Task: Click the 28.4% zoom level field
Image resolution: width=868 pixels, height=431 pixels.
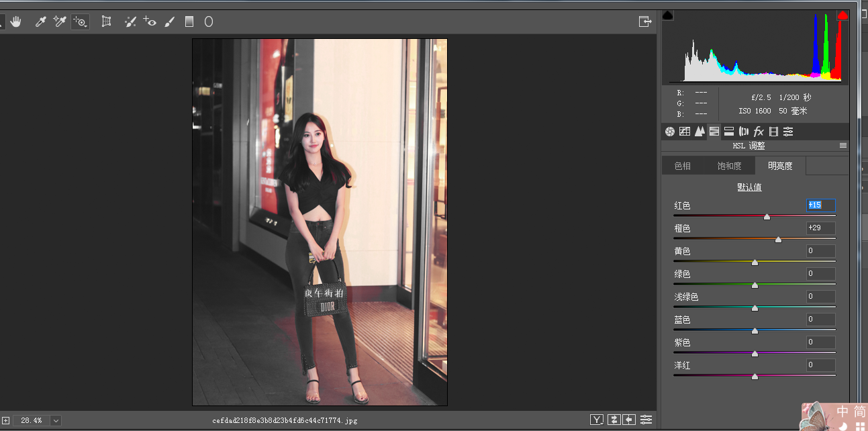Action: click(32, 420)
